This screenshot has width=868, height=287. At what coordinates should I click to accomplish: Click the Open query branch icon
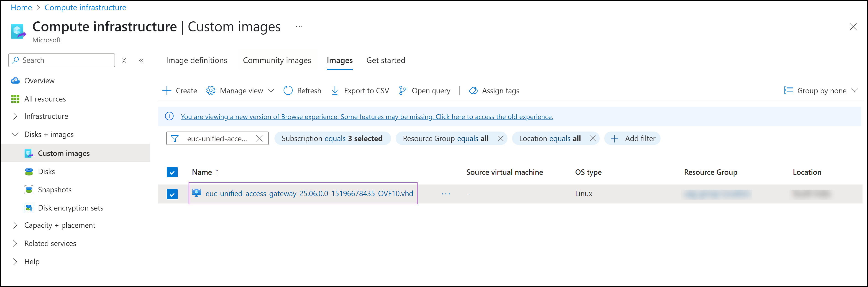(402, 91)
